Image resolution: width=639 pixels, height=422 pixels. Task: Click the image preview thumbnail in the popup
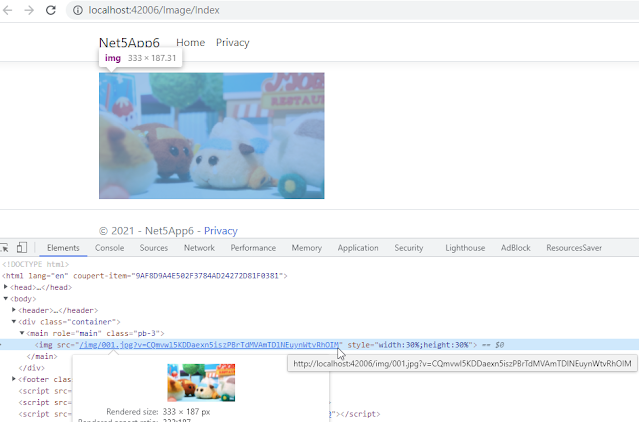201,383
